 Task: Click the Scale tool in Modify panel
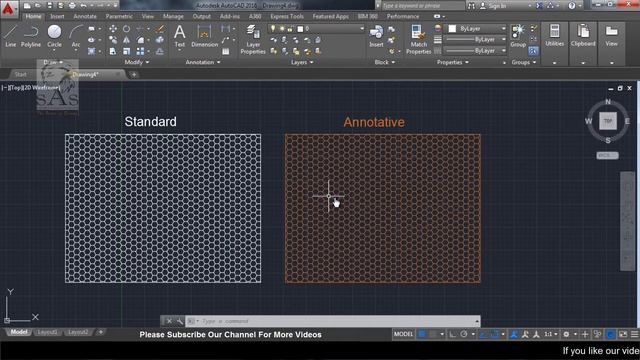(x=127, y=51)
